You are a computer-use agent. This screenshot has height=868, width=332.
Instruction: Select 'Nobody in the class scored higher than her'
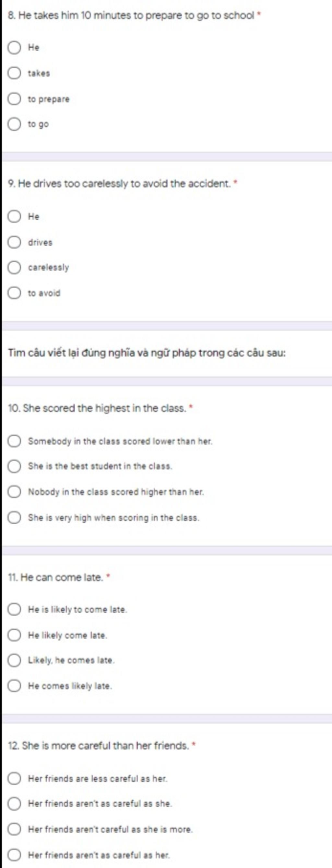click(x=14, y=492)
